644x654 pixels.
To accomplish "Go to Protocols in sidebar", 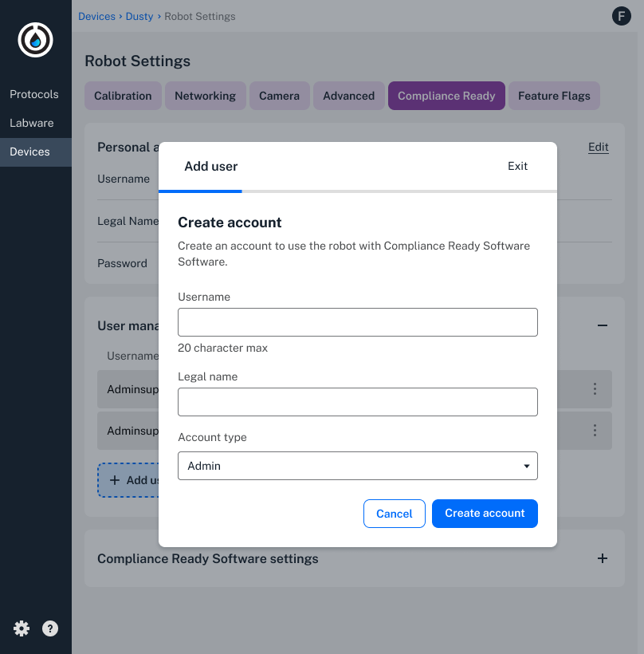I will (x=34, y=94).
